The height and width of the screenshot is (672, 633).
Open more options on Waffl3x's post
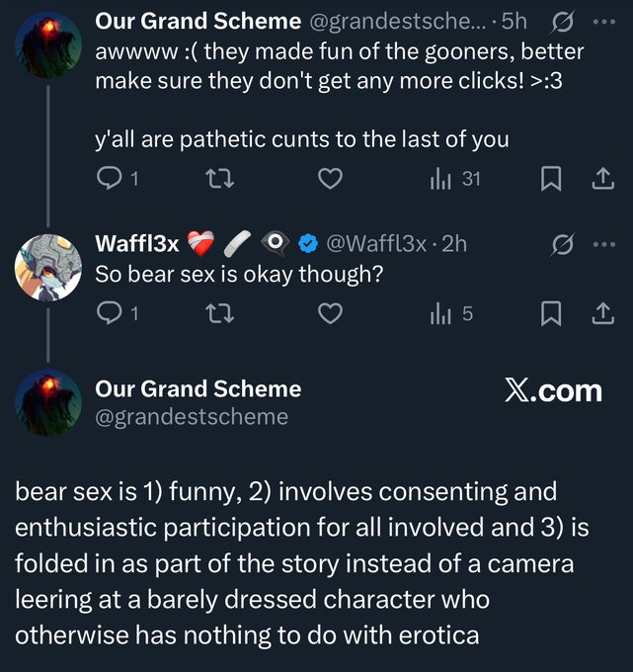(601, 243)
